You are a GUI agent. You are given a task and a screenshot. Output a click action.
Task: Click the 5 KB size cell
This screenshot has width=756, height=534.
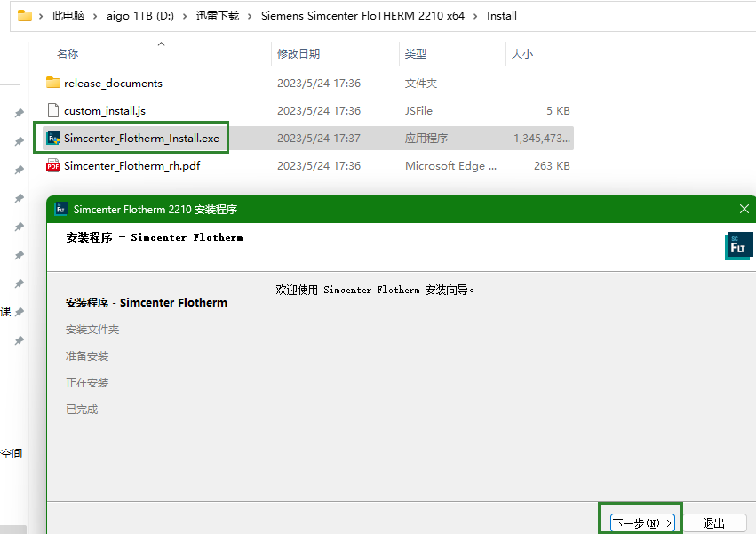558,110
